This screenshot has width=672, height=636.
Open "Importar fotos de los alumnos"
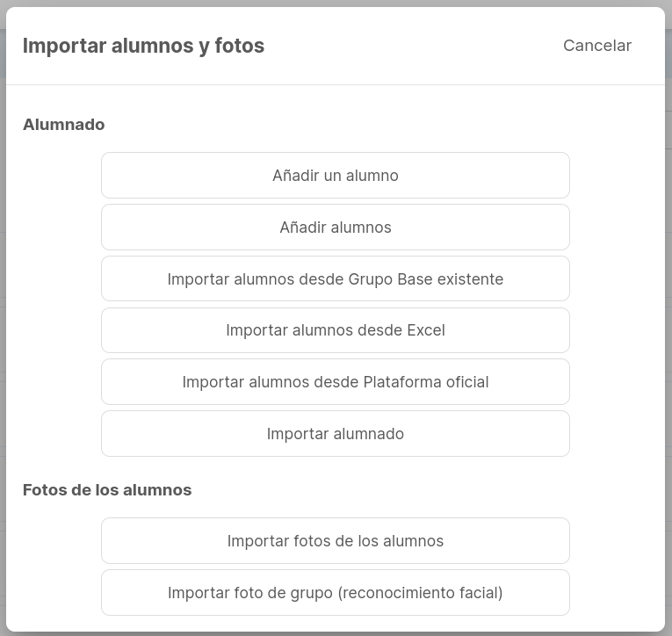click(336, 541)
